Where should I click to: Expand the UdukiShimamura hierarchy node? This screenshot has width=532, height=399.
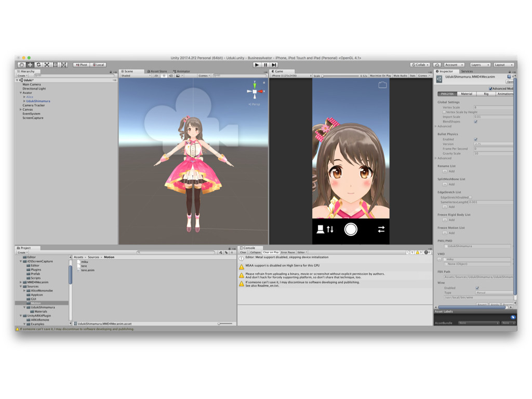[x=24, y=101]
